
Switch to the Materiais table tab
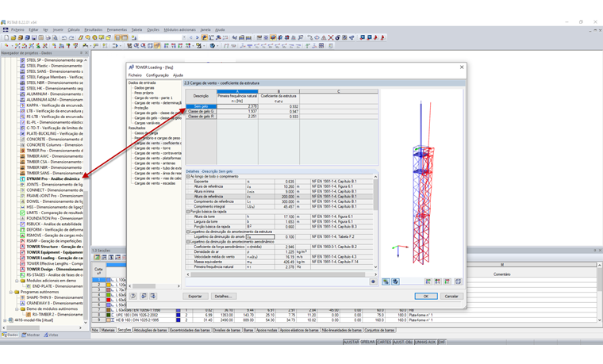[108, 330]
